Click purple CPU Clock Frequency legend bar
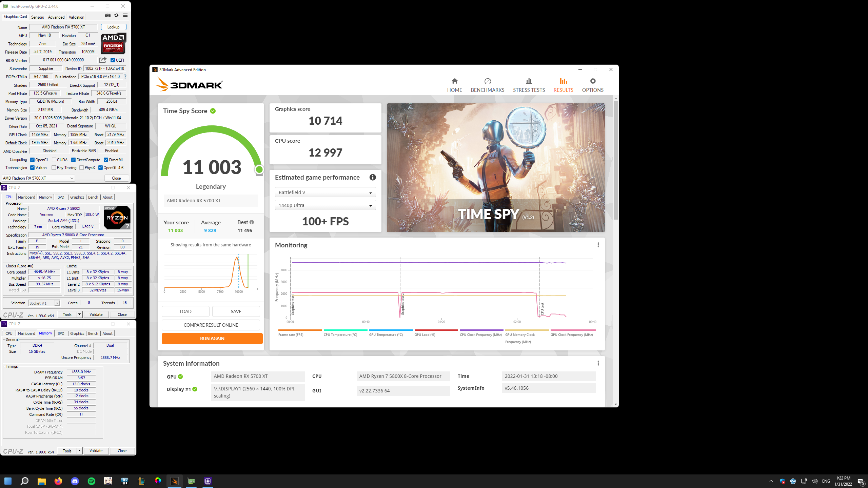Image resolution: width=868 pixels, height=488 pixels. point(481,330)
